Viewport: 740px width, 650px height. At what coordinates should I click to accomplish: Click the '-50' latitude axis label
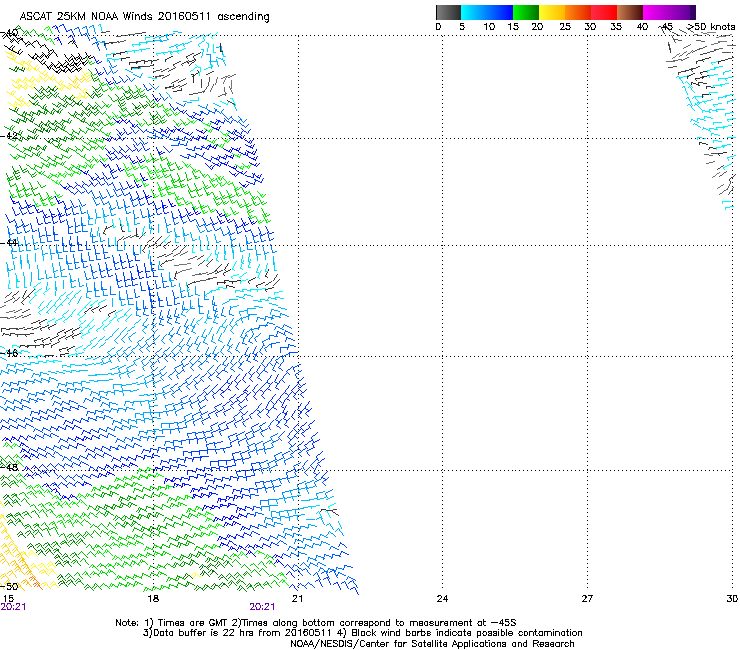pos(9,586)
